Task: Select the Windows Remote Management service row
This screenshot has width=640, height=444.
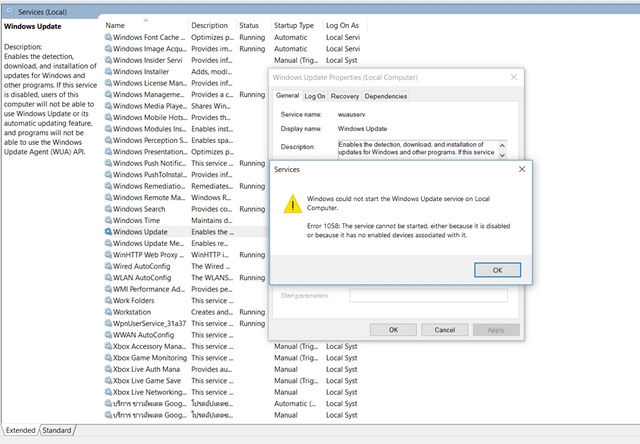Action: pos(185,197)
